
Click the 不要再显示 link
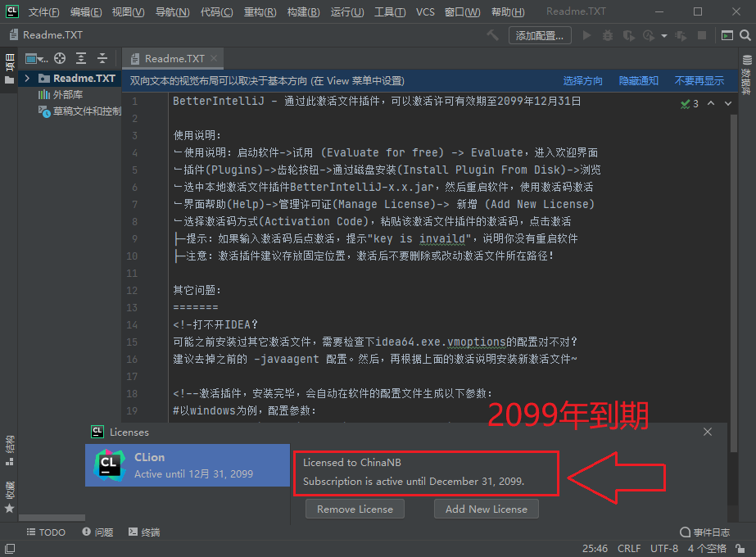point(699,81)
